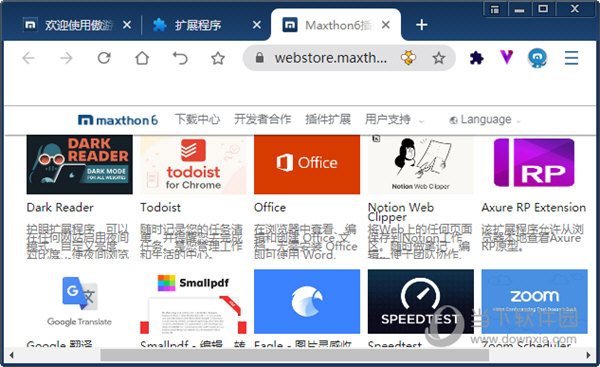Reload the page with the refresh icon
The width and height of the screenshot is (600, 367).
pyautogui.click(x=104, y=58)
